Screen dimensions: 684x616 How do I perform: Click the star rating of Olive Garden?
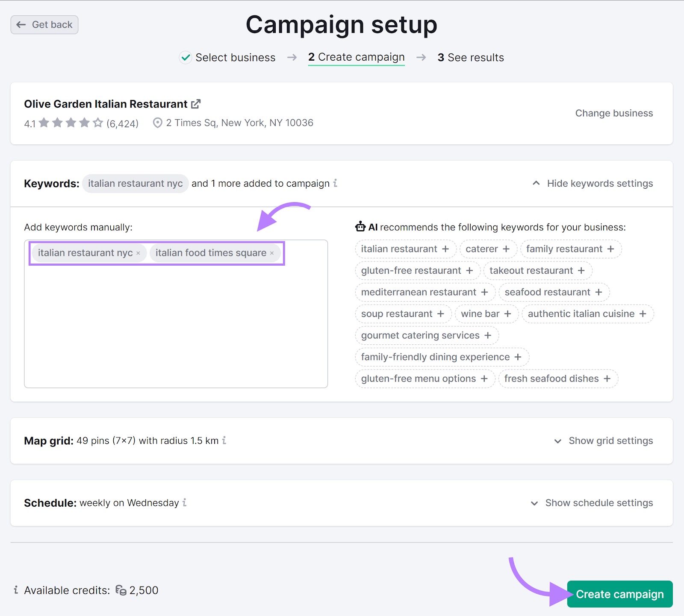pyautogui.click(x=71, y=123)
